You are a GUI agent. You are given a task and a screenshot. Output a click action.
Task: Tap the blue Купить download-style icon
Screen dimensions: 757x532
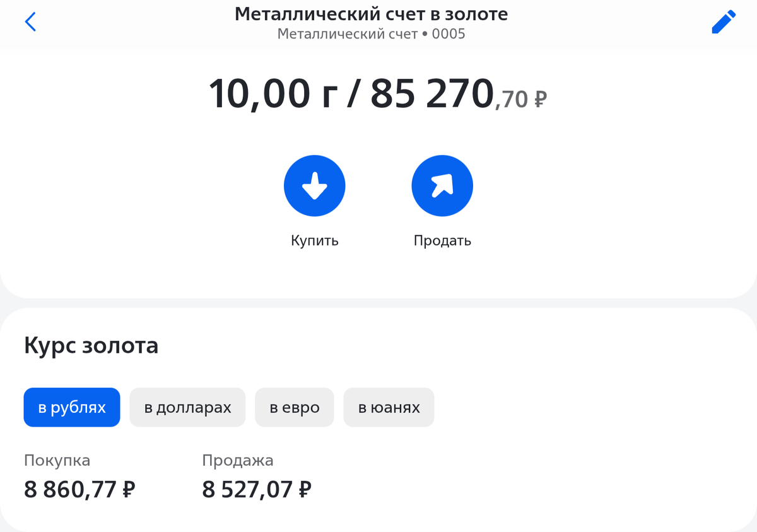click(314, 185)
